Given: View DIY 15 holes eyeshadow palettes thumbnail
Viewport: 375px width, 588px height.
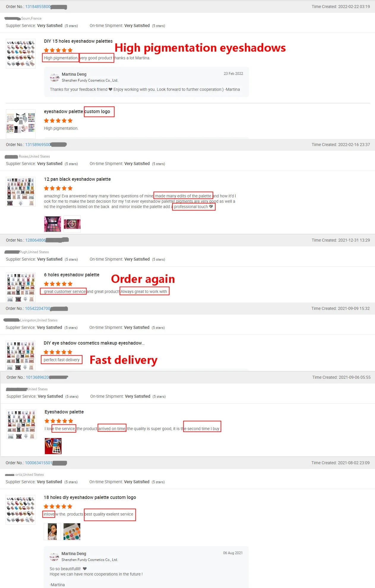Looking at the screenshot, I should click(21, 54).
